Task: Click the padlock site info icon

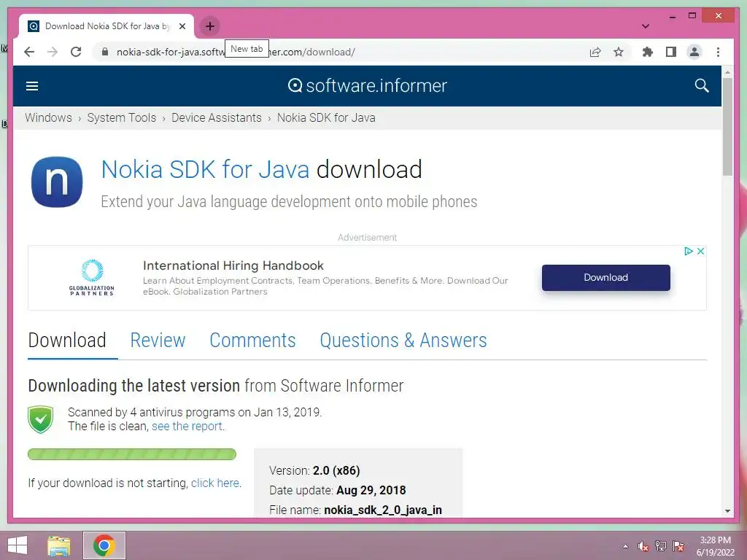Action: (x=105, y=52)
